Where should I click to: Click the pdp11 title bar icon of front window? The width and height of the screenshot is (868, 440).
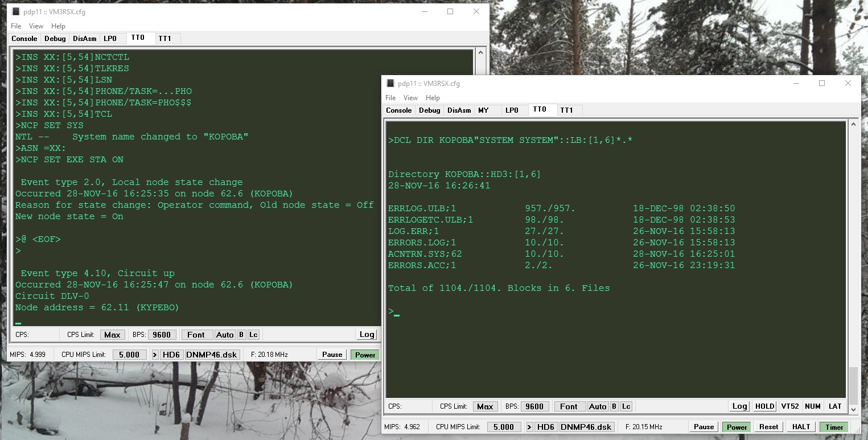point(390,83)
